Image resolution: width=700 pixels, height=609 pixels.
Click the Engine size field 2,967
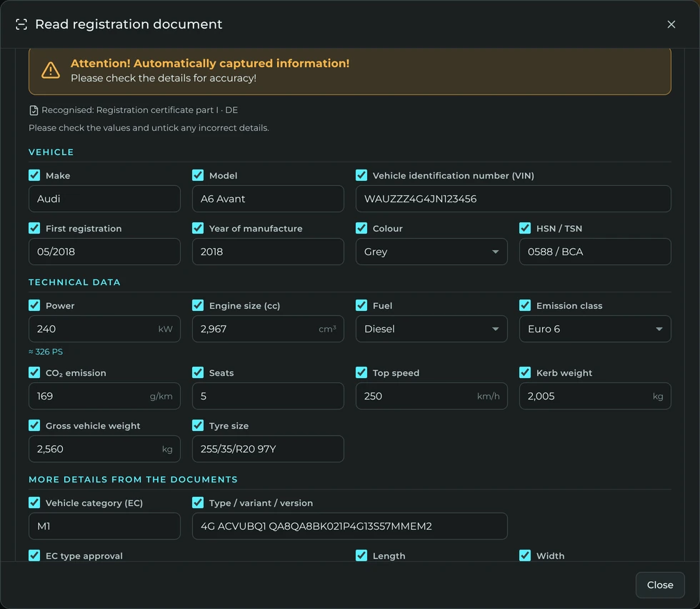pyautogui.click(x=268, y=329)
